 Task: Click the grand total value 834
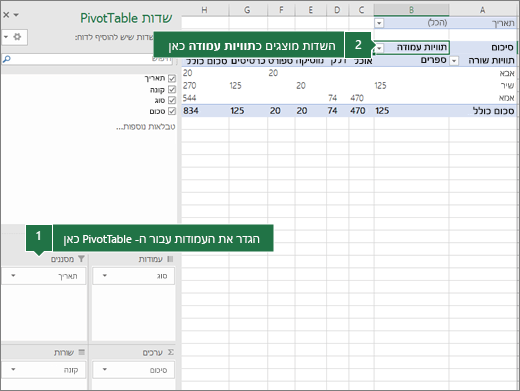[191, 111]
